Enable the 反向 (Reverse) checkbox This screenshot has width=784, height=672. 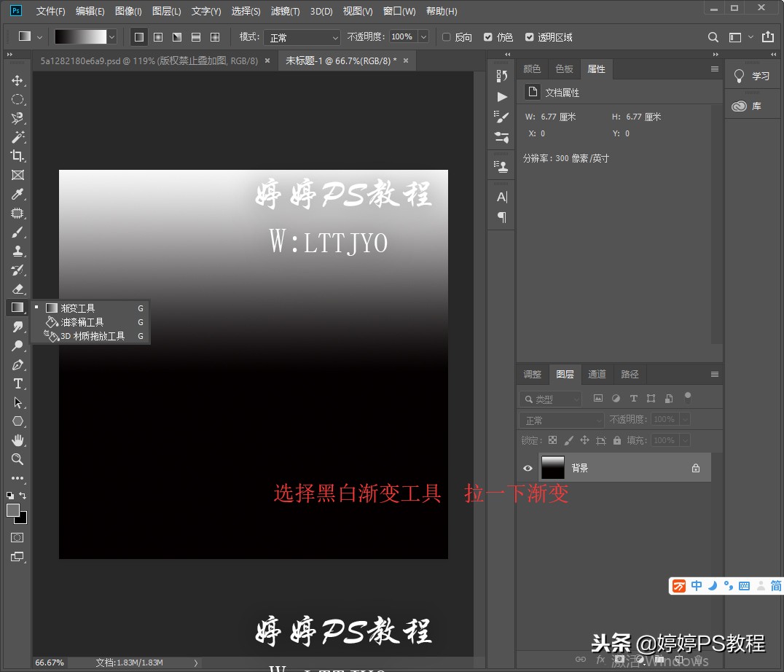click(x=447, y=37)
